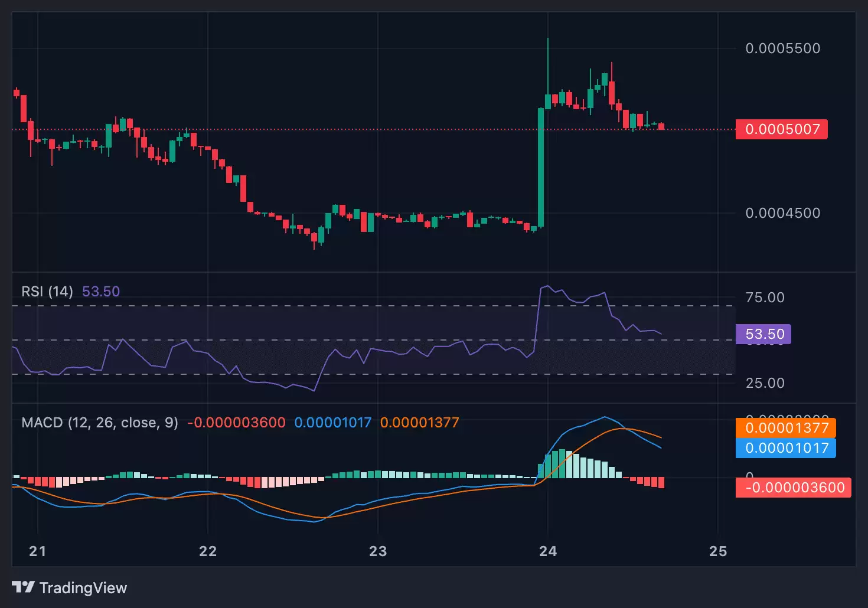868x608 pixels.
Task: Click the red -0.000003600 histogram axis badge
Action: point(793,488)
